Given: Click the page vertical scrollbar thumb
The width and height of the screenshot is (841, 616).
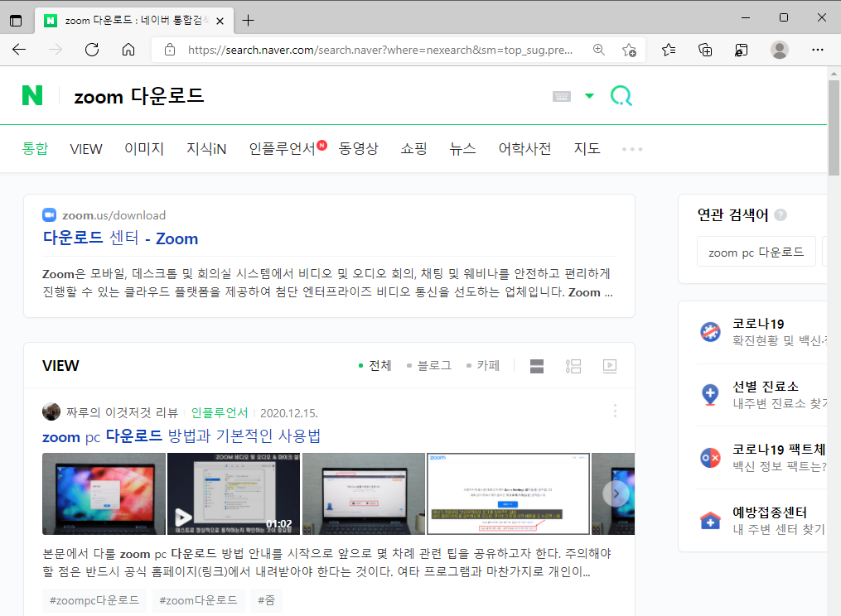Looking at the screenshot, I should point(834,128).
